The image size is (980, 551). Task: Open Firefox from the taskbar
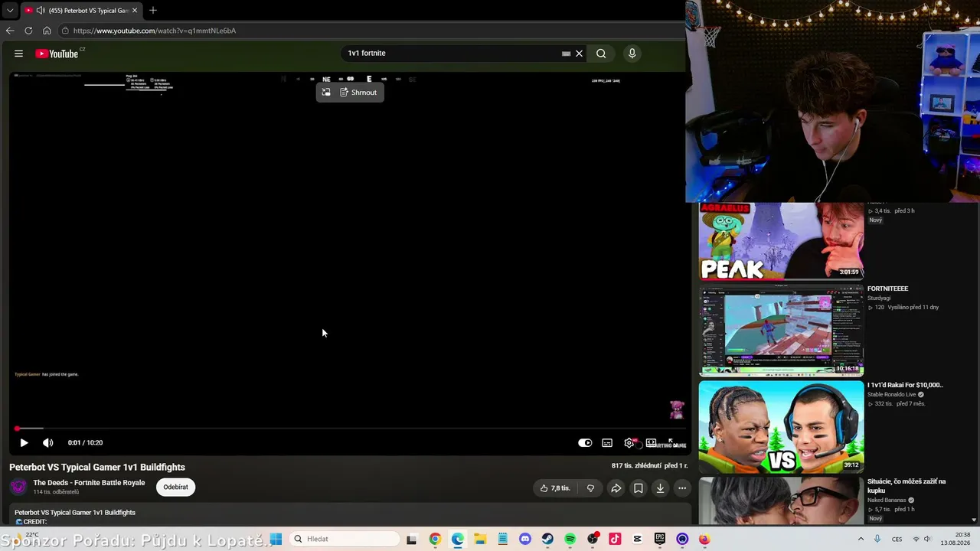(x=704, y=539)
